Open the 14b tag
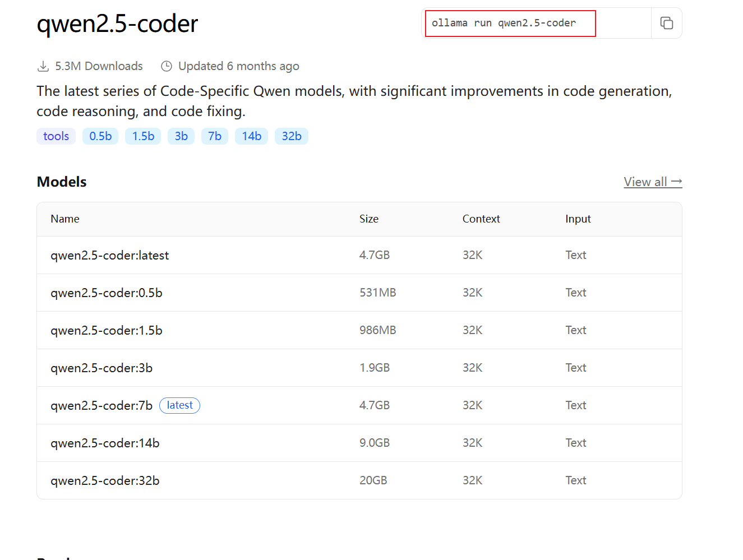Image resolution: width=743 pixels, height=560 pixels. [x=252, y=136]
